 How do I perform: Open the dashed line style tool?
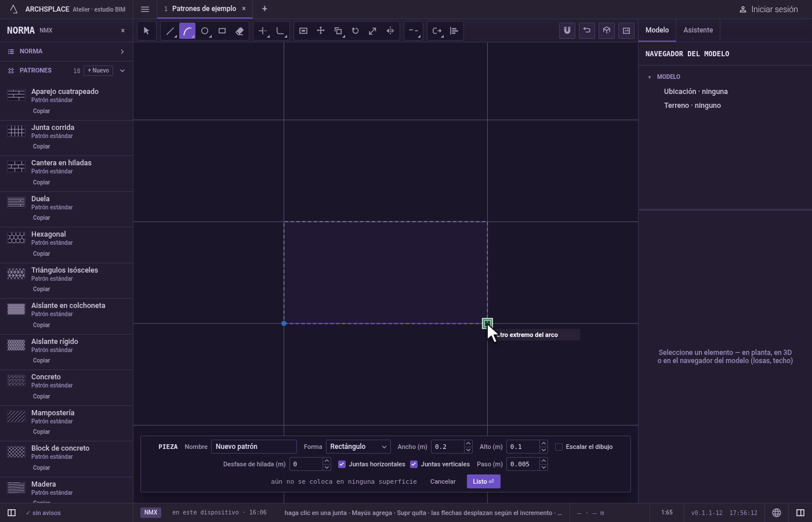click(x=414, y=31)
